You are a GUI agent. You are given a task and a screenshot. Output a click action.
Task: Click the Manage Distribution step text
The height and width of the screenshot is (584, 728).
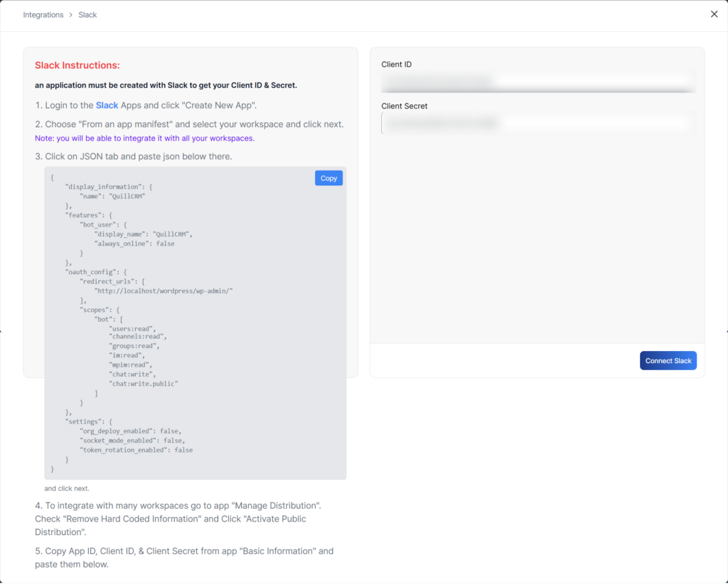point(178,518)
